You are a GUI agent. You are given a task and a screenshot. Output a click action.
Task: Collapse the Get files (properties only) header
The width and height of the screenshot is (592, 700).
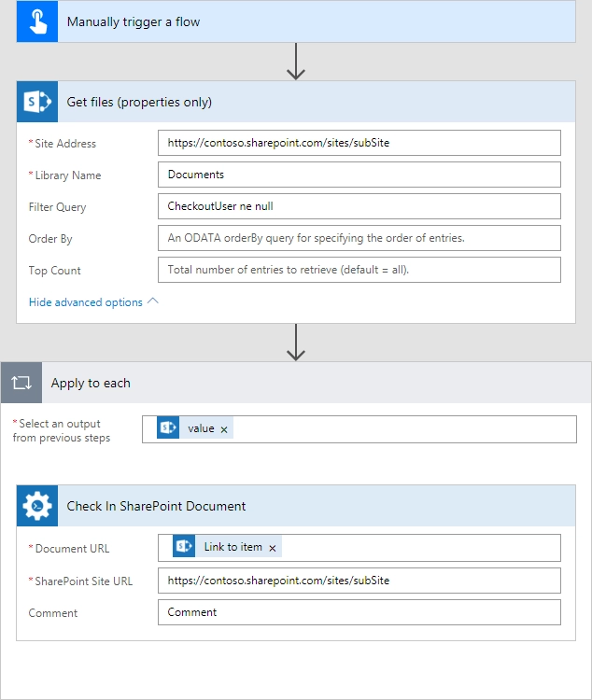point(296,102)
